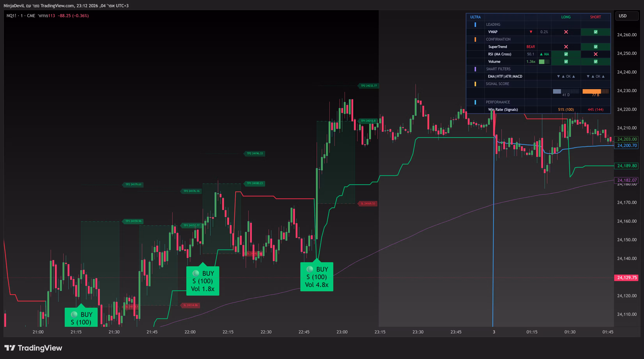
Task: Click the blue marker beside PERFORMANCE section
Action: click(x=475, y=102)
